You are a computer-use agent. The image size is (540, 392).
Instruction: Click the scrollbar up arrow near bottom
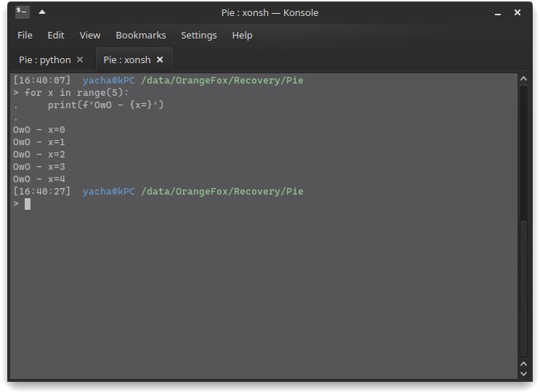[x=523, y=364]
